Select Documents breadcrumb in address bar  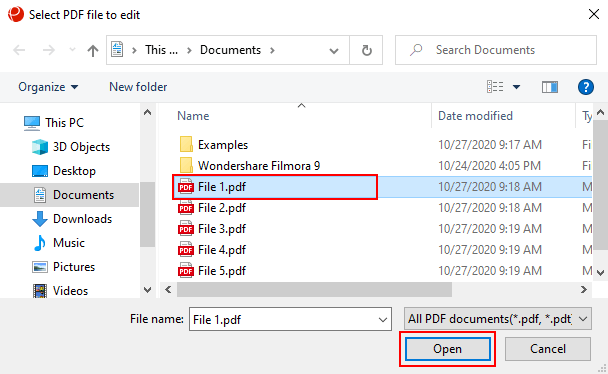click(230, 50)
